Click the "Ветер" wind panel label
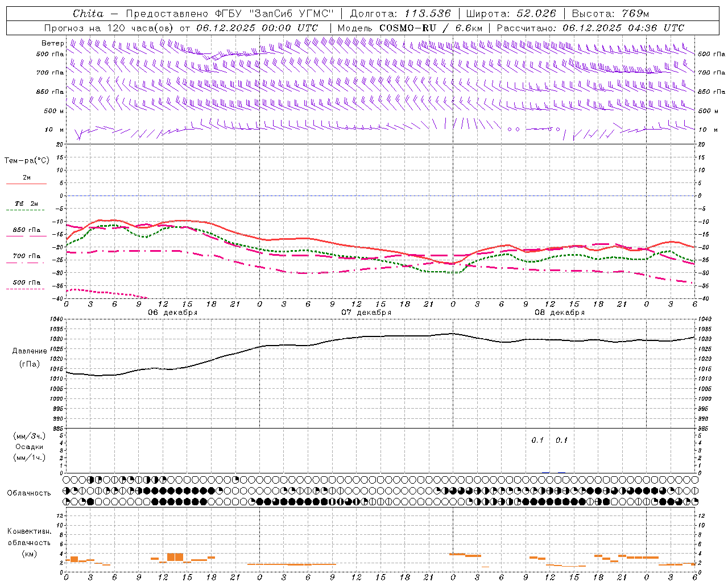 (x=53, y=43)
